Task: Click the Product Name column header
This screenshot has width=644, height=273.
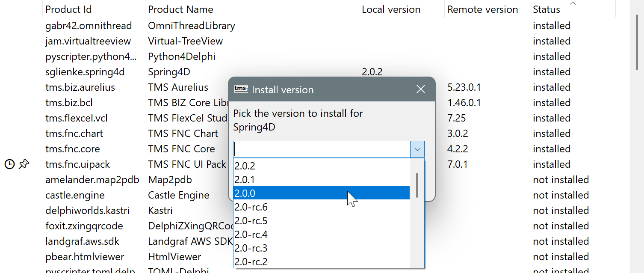Action: click(x=180, y=9)
